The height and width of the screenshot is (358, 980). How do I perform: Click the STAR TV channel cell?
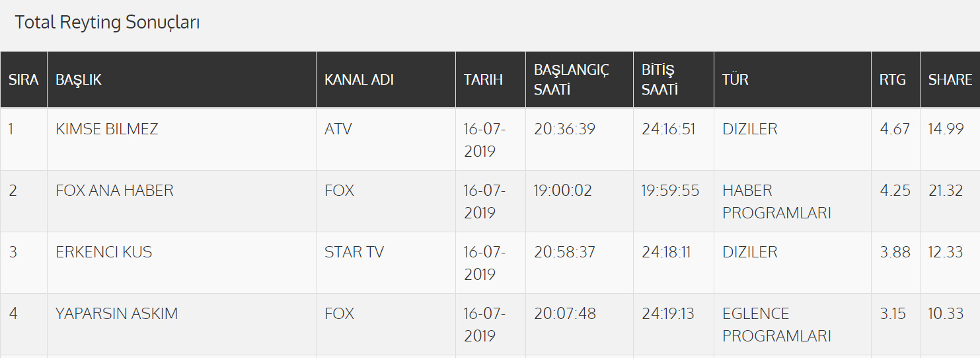354,252
